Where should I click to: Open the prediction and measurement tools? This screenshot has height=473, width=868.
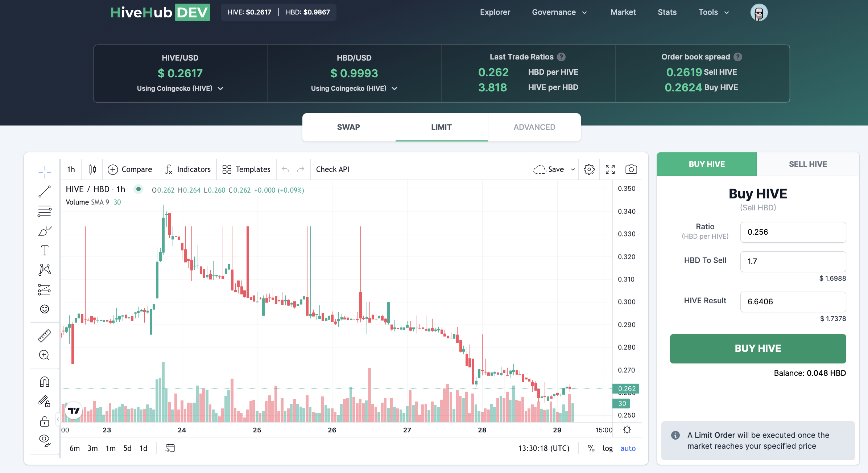(45, 289)
